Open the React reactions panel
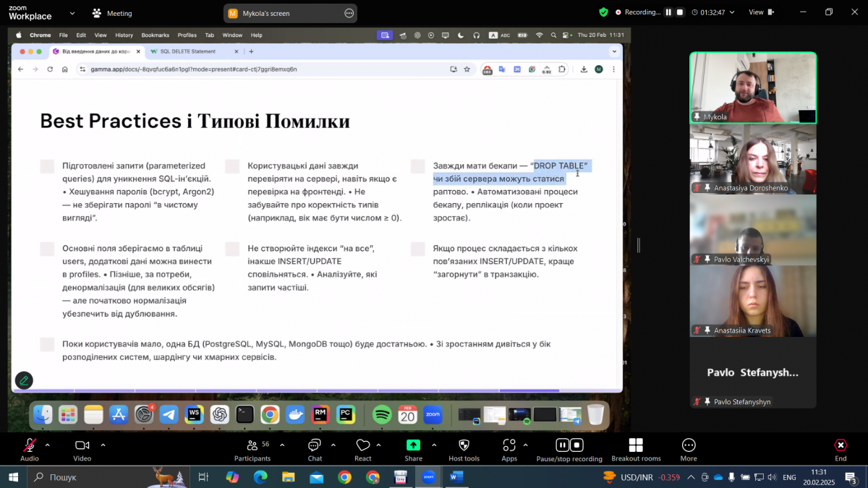Image resolution: width=868 pixels, height=488 pixels. (364, 448)
